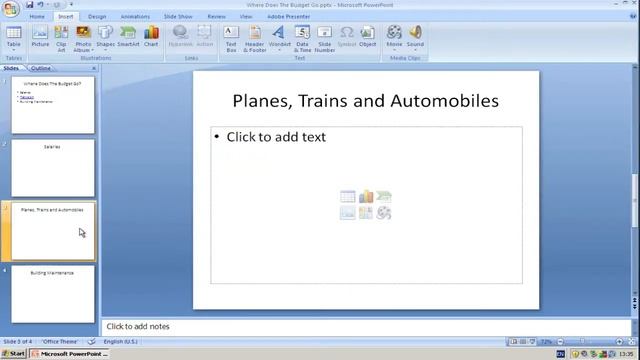Click the zoom slider handle
This screenshot has width=640, height=360.
[x=582, y=341]
